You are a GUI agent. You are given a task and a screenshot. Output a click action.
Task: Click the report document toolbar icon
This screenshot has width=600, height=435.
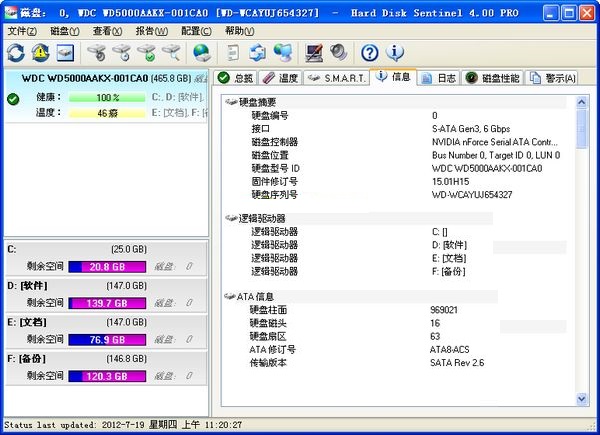233,52
